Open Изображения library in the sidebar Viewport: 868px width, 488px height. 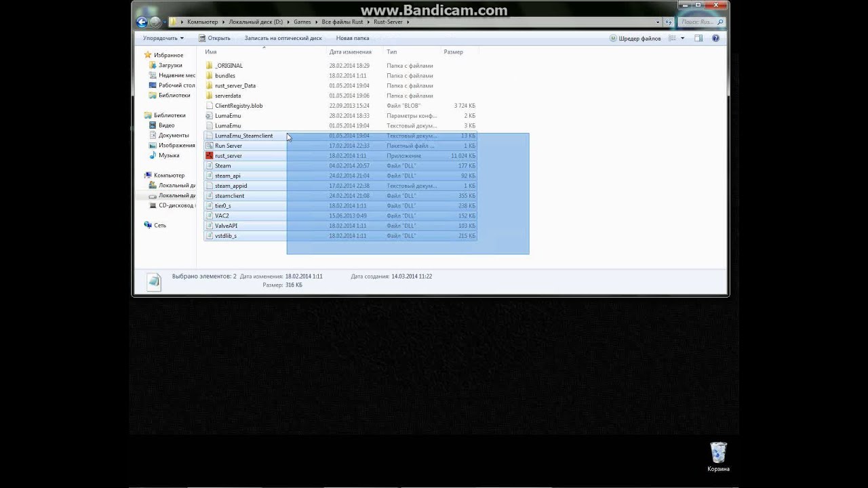click(177, 145)
